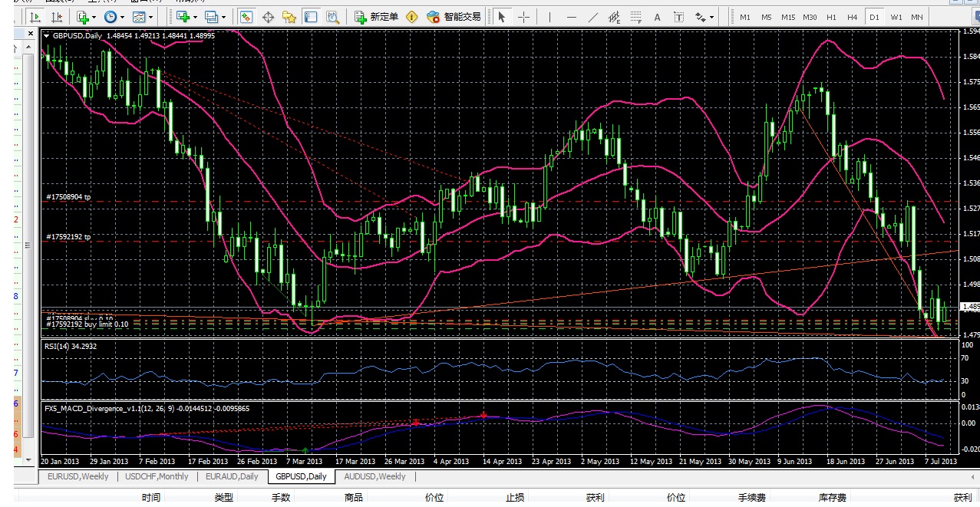Click the yellow diamond MetaEditor icon
This screenshot has width=980, height=507.
tap(411, 17)
